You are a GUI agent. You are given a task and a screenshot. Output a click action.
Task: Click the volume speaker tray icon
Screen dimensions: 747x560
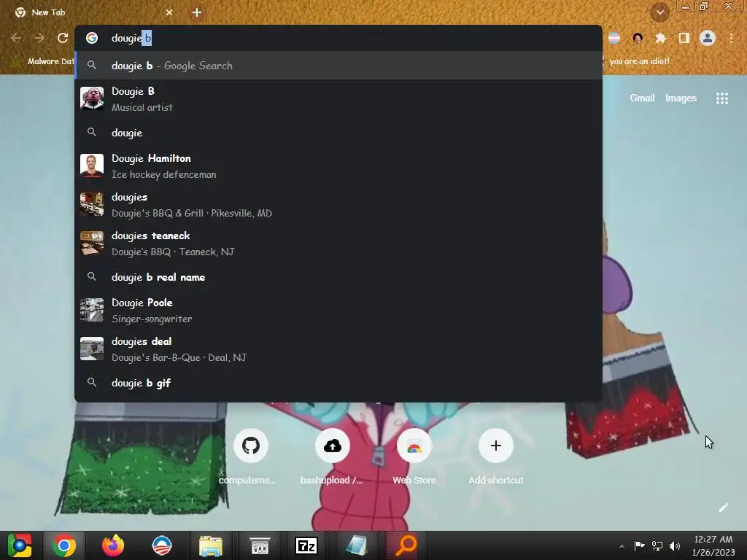pyautogui.click(x=675, y=546)
